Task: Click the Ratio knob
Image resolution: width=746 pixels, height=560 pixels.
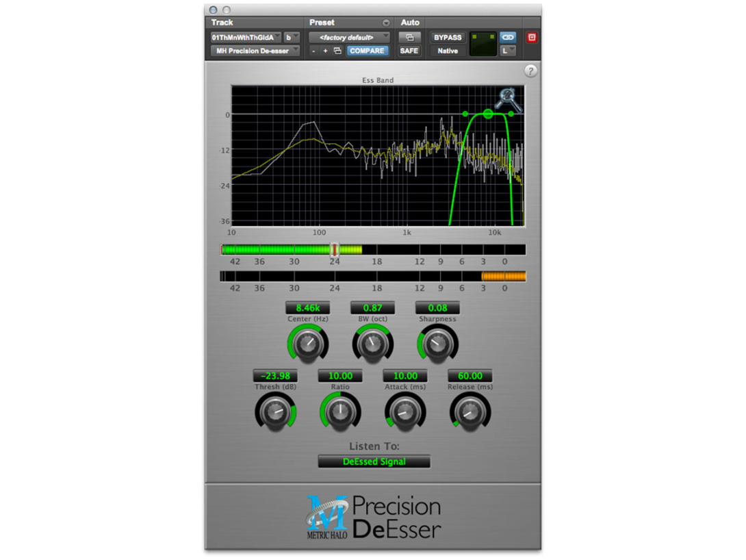Action: point(340,412)
